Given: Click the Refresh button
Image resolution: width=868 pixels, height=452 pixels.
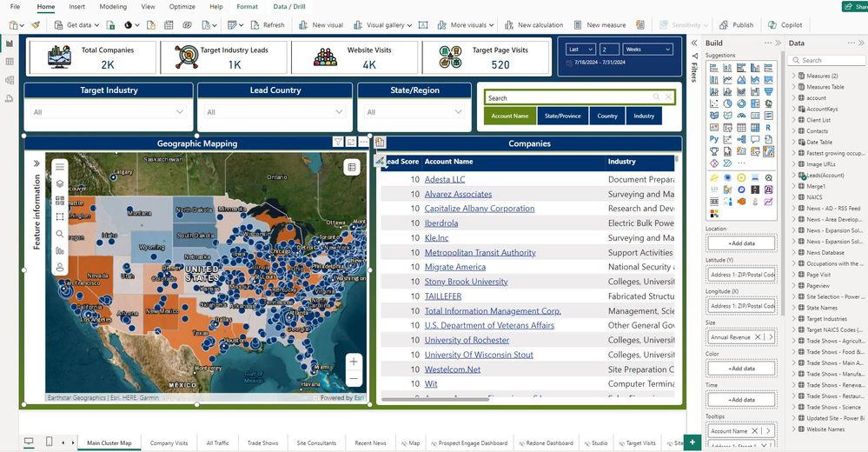Looking at the screenshot, I should (268, 25).
